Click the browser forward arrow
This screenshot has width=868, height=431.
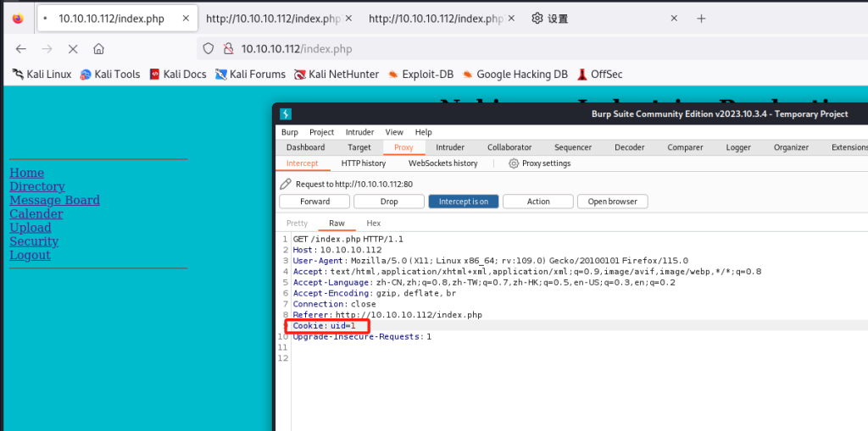pyautogui.click(x=47, y=48)
